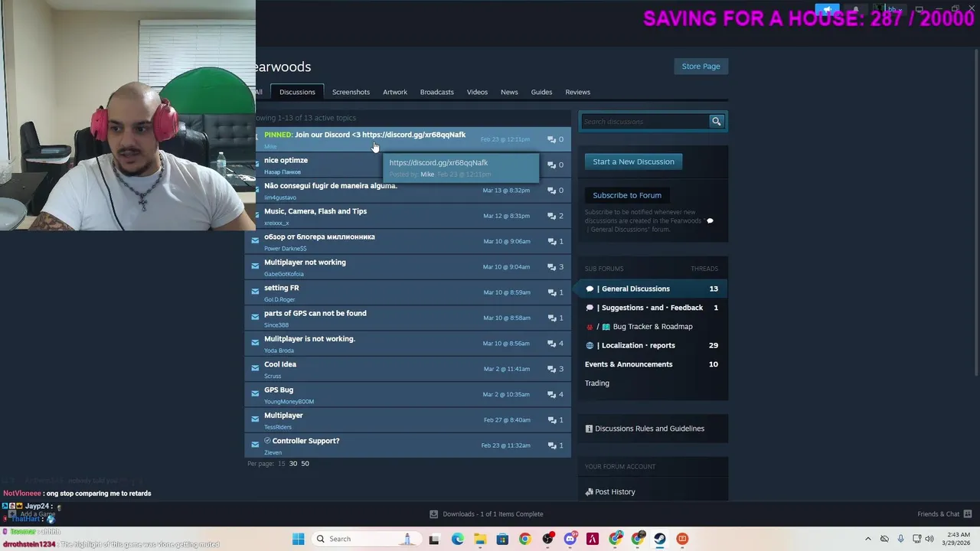Open File Explorer from the taskbar
The width and height of the screenshot is (980, 551).
(479, 539)
